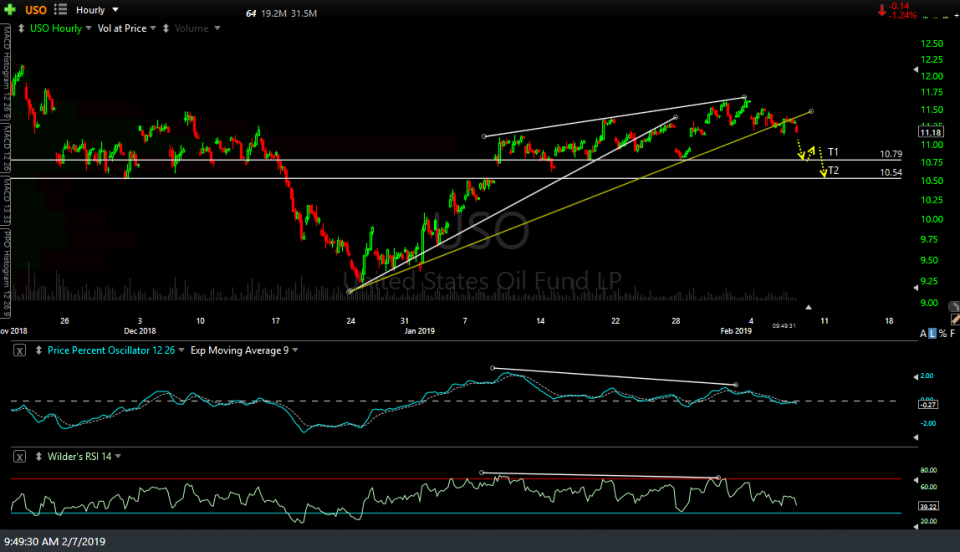Close the Wilder's RSI panel

coord(19,457)
